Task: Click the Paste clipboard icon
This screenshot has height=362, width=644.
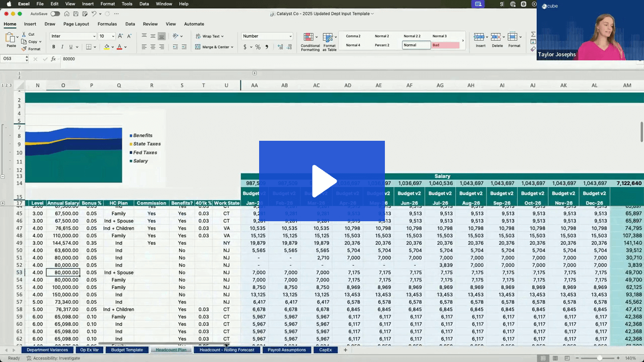Action: pyautogui.click(x=11, y=38)
